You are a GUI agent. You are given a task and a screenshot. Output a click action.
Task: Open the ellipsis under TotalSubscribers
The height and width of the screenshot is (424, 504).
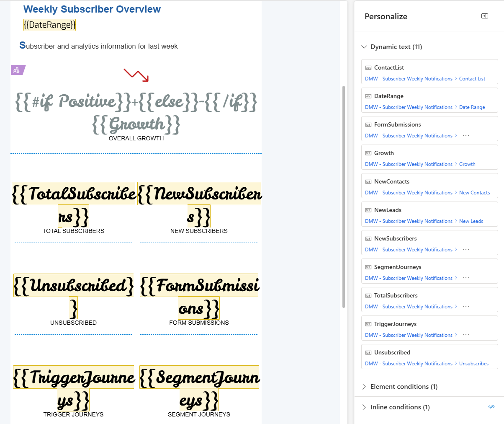click(x=465, y=307)
